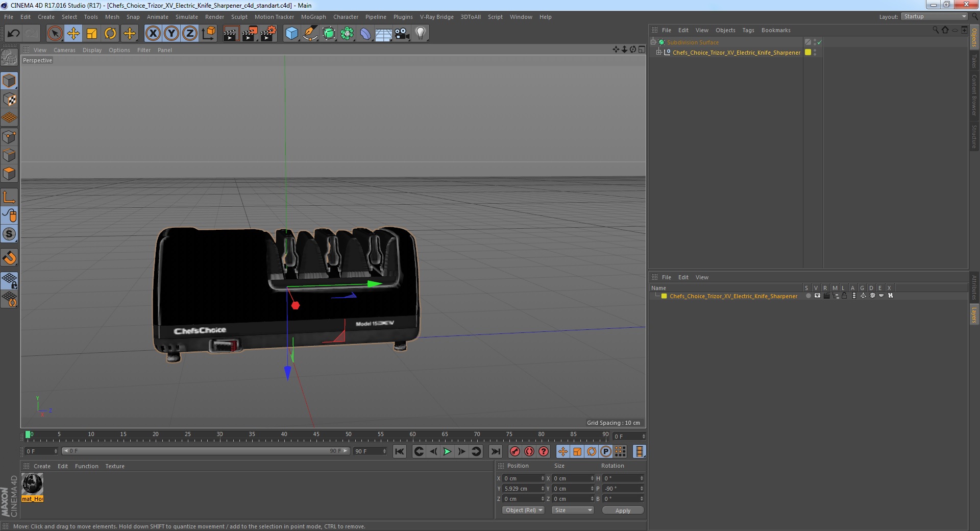Toggle Subdivision Surface enable checkmark
980x531 pixels.
[x=820, y=42]
